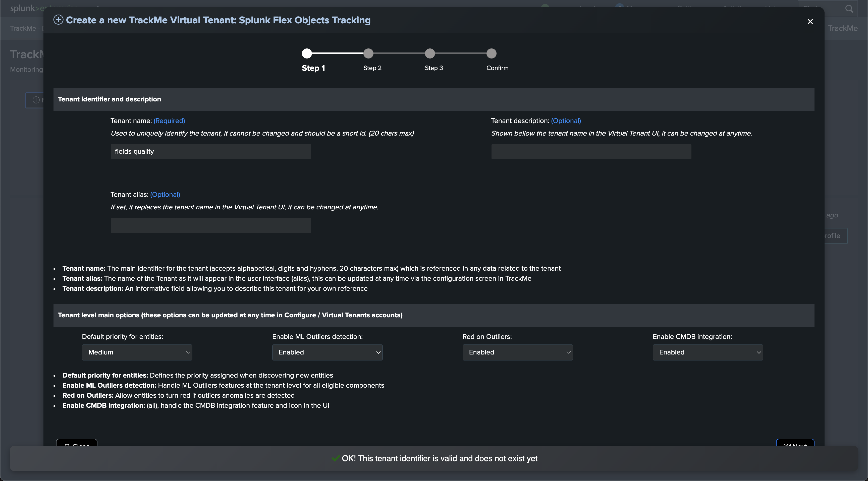Click the TrackMe label in background app bar

point(843,28)
